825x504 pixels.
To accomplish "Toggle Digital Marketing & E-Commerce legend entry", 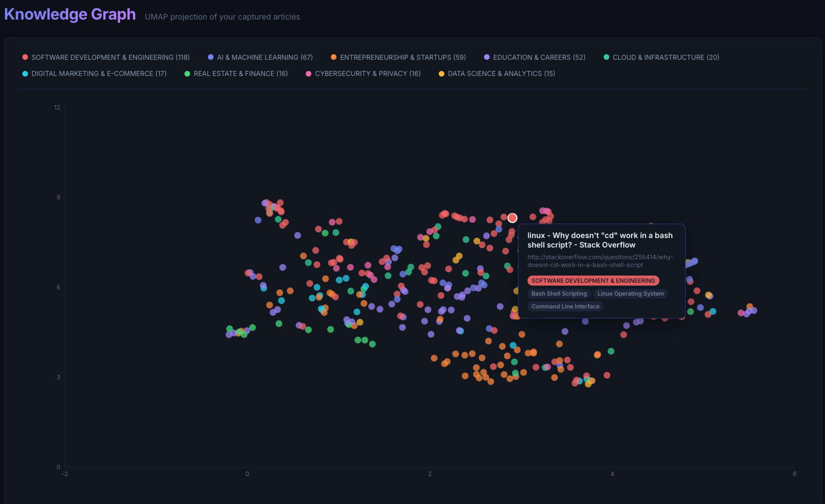I will pos(94,74).
